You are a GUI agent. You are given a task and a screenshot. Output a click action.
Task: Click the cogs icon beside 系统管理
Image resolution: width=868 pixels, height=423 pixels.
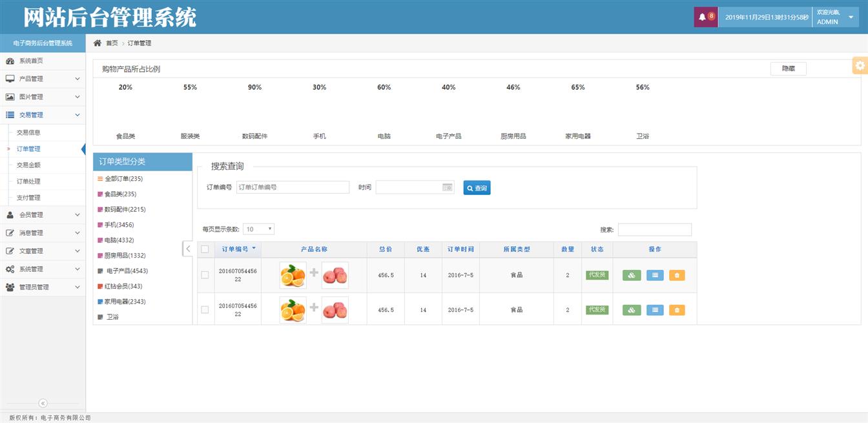tap(10, 269)
